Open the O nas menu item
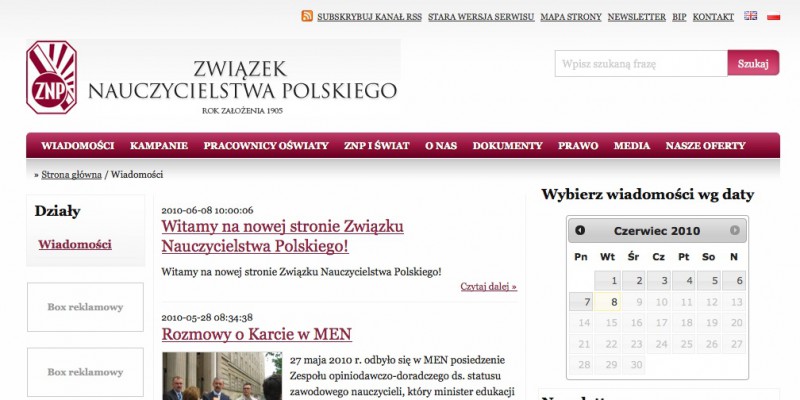This screenshot has height=400, width=800. 441,146
